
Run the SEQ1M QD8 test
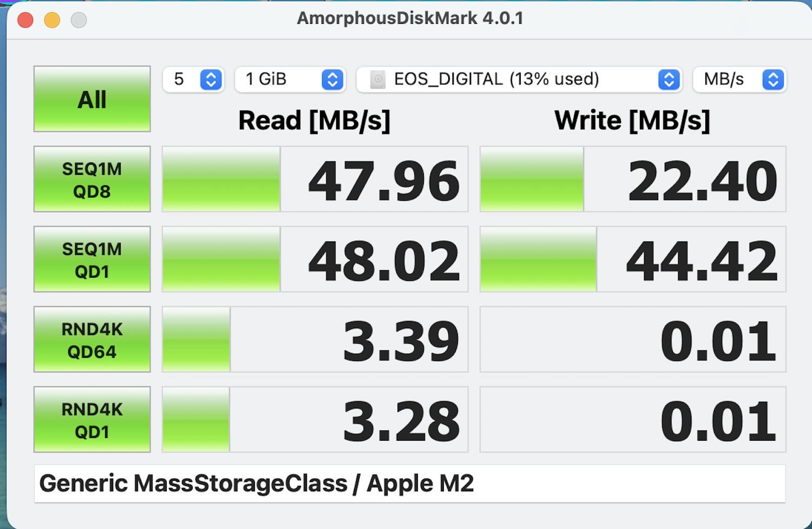tap(92, 179)
